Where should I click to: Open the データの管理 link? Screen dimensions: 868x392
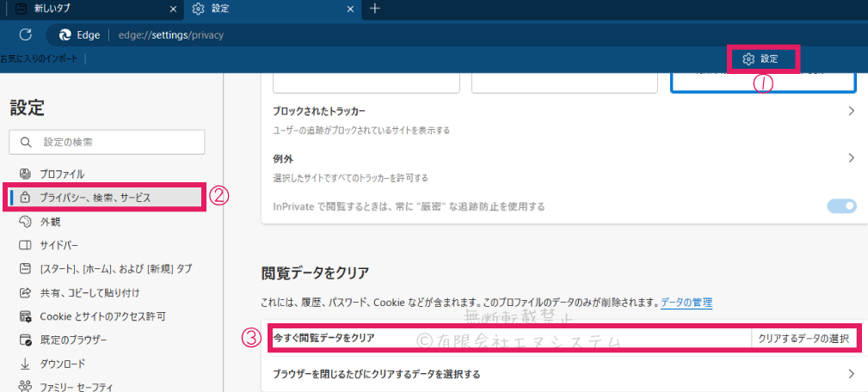click(686, 303)
